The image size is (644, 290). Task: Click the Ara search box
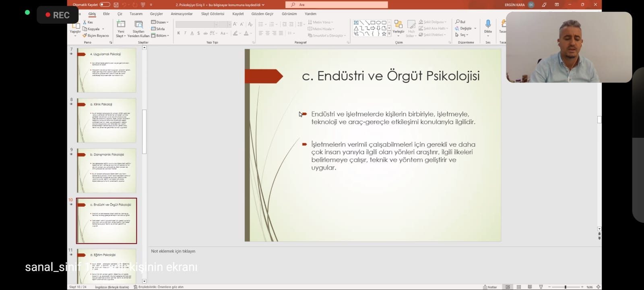click(x=336, y=5)
